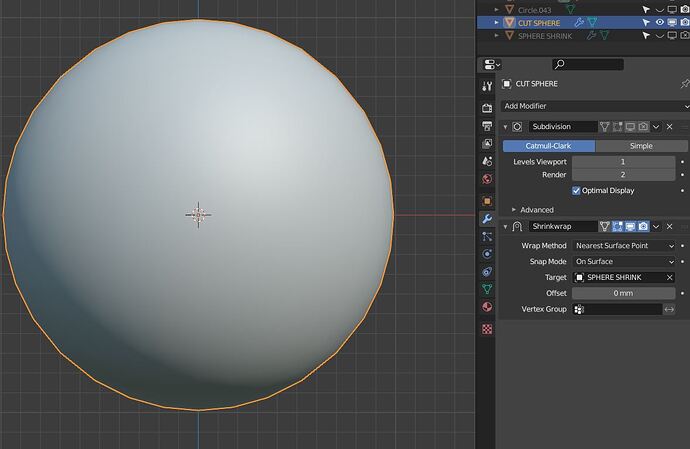Collapse the Subdivision modifier panel
Viewport: 690px width, 449px height.
click(505, 127)
